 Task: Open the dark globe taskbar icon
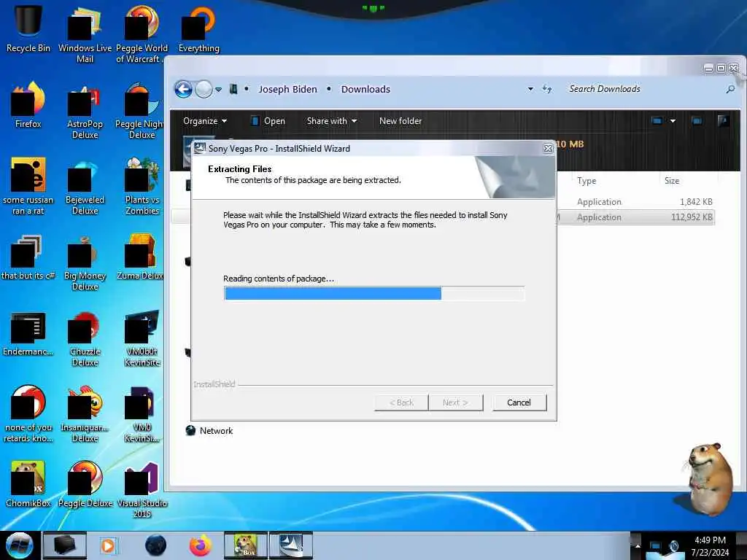[156, 545]
